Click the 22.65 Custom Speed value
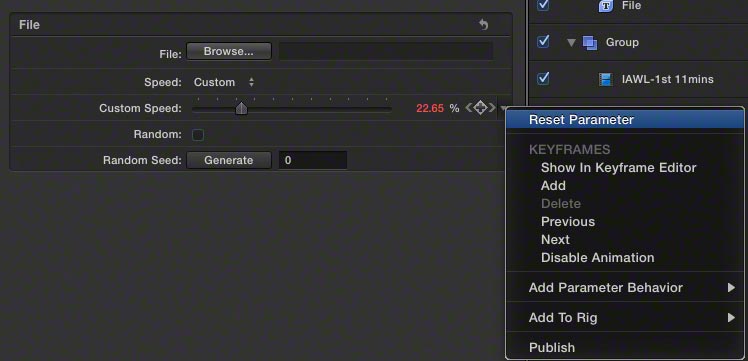Screen dimensions: 748x361 (430, 108)
